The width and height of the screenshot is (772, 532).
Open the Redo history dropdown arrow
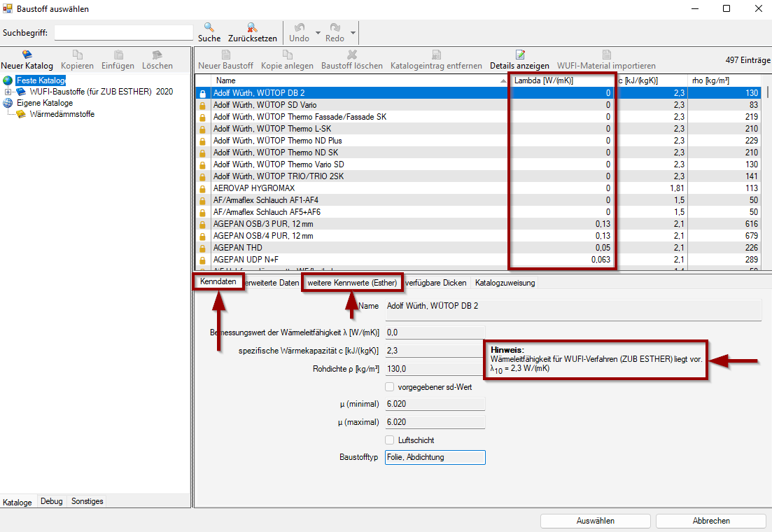353,33
